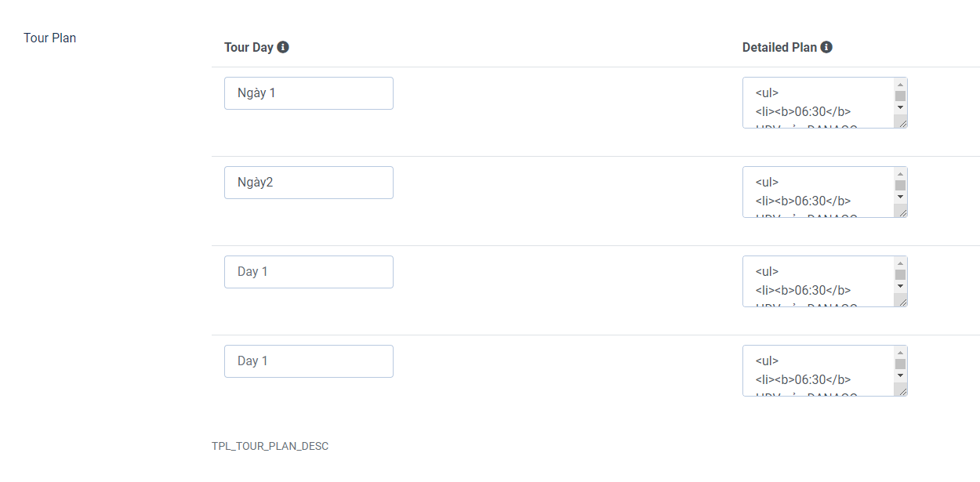
Task: Click the Tour Day column header
Action: [249, 47]
